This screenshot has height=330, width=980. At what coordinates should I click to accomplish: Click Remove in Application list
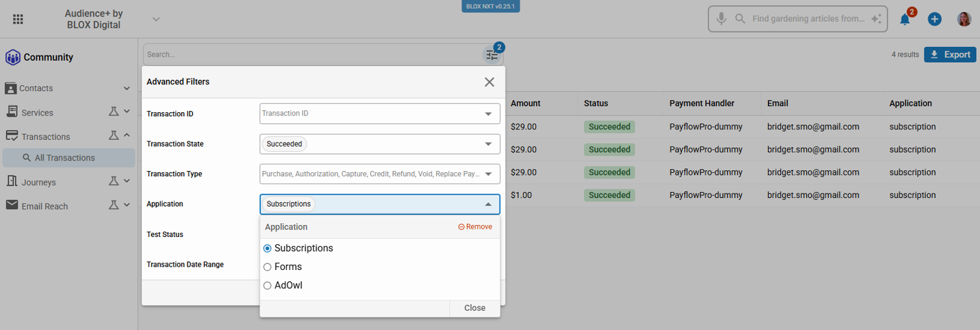pos(475,227)
